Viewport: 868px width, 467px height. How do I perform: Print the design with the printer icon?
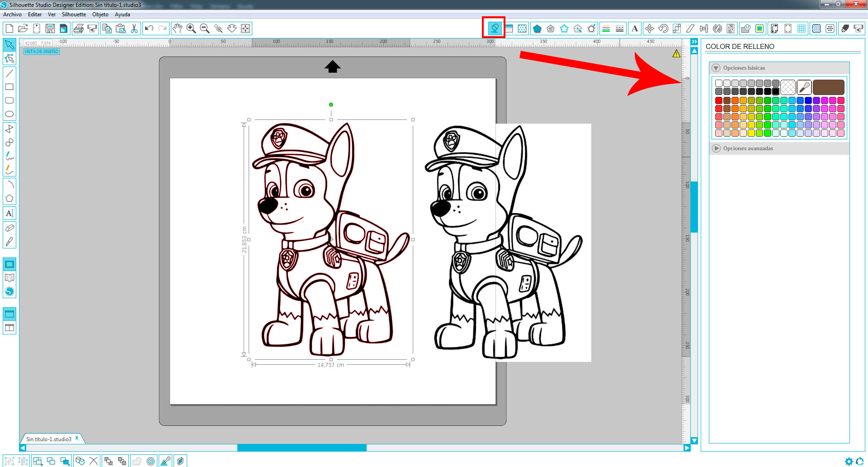[x=79, y=29]
